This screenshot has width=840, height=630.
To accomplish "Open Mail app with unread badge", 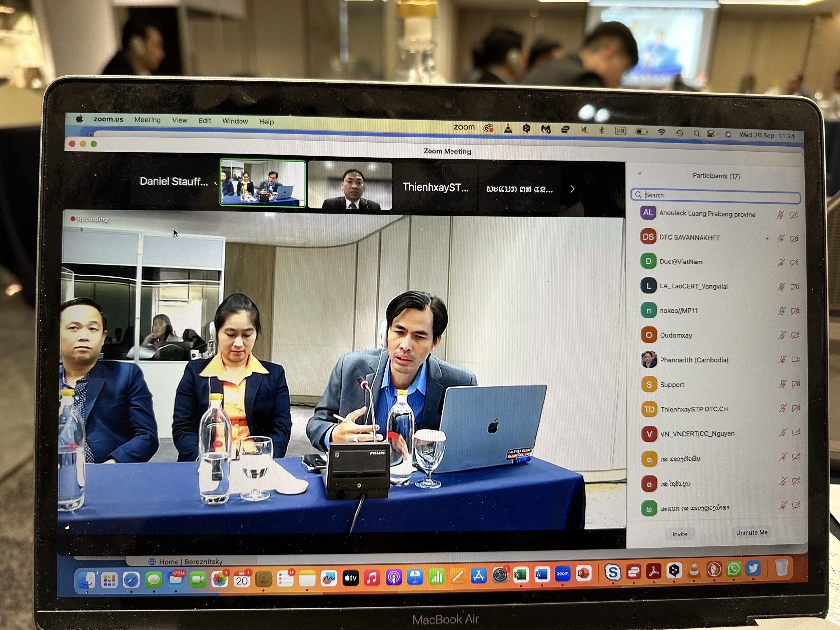I will point(176,579).
